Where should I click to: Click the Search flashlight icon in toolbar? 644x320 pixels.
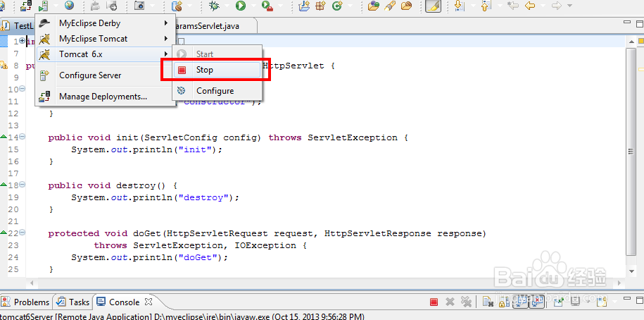390,6
